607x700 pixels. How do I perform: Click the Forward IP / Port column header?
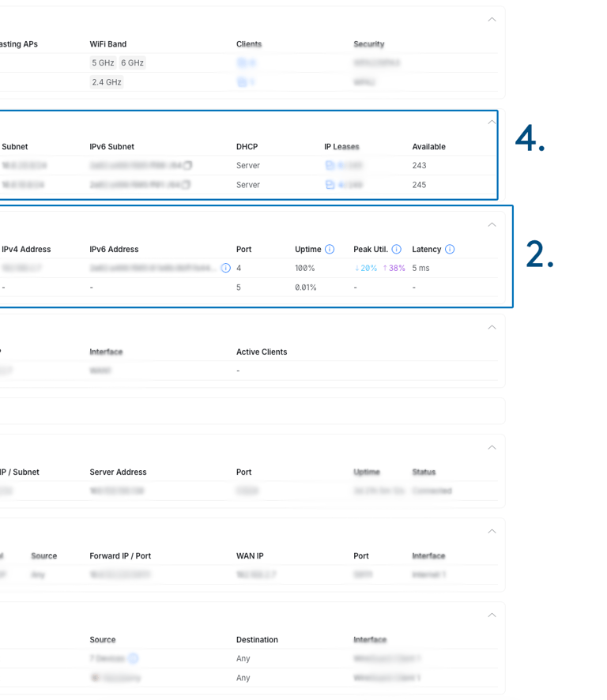tap(120, 556)
